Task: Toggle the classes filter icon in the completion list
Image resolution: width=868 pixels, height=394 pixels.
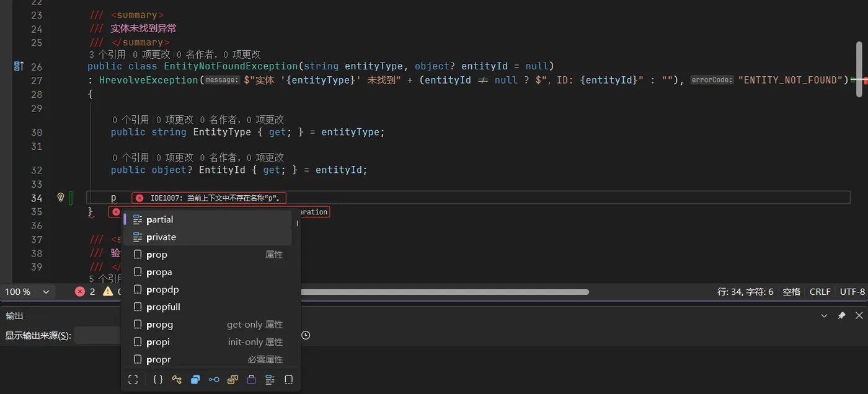Action: click(177, 379)
